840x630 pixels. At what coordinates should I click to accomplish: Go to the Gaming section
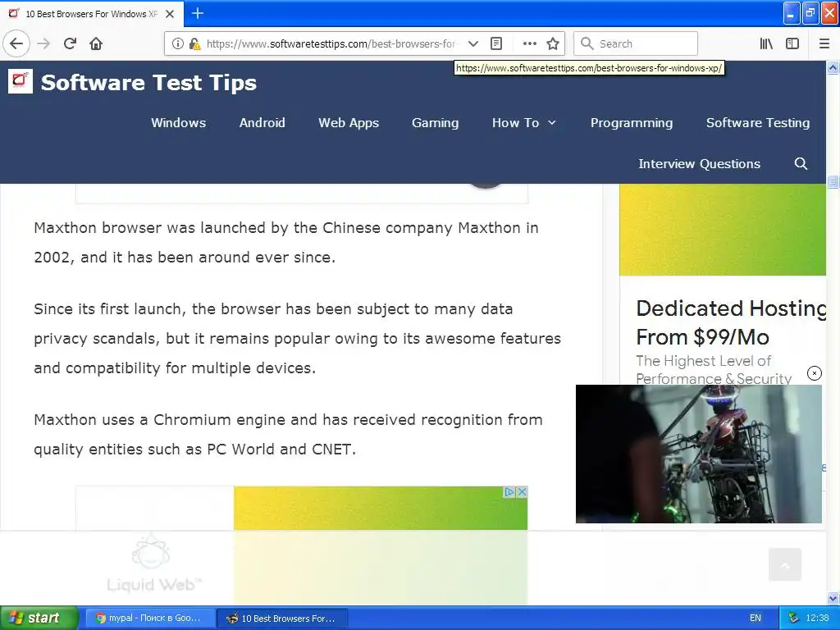pyautogui.click(x=435, y=123)
